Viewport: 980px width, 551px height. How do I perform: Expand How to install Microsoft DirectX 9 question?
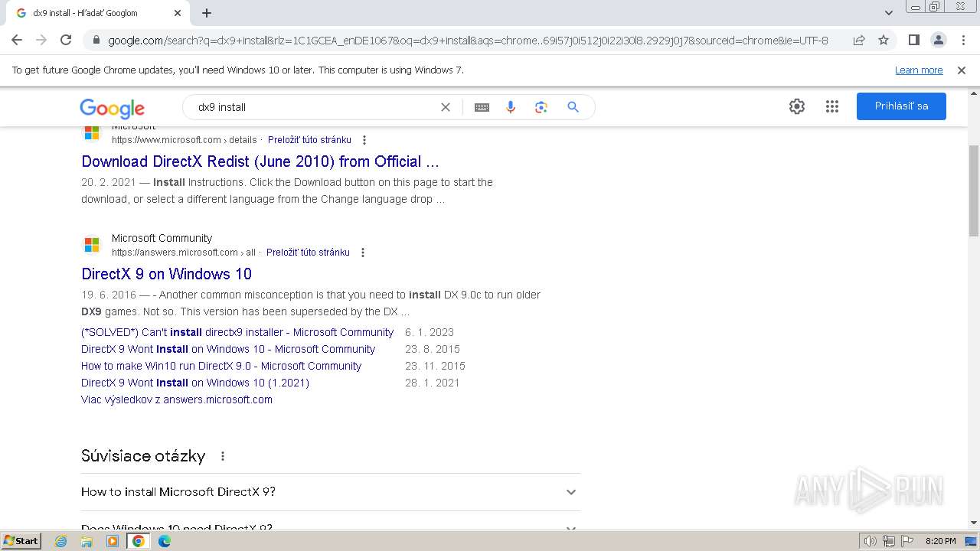point(331,492)
